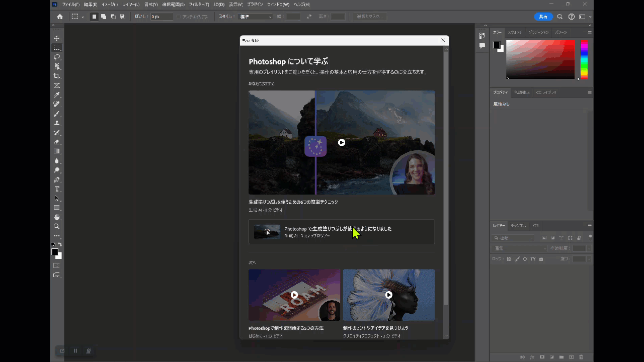Open the History panel icon
The image size is (644, 362).
point(482,36)
